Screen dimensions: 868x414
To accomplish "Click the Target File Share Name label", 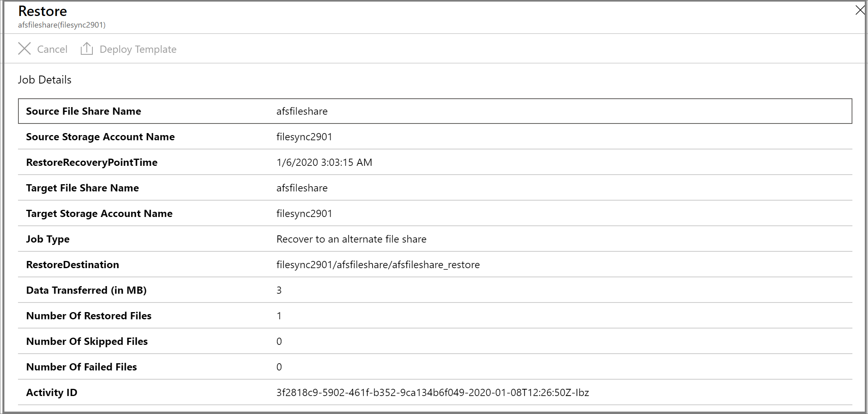I will pyautogui.click(x=82, y=188).
